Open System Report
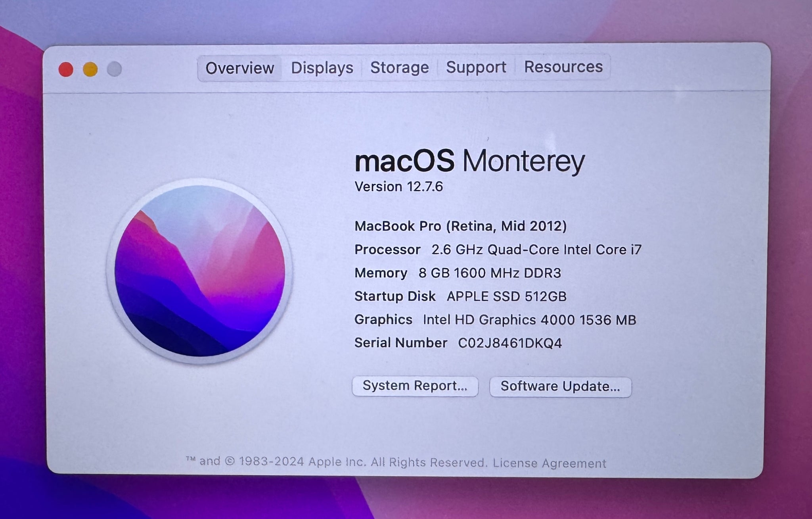This screenshot has width=812, height=519. pos(415,386)
